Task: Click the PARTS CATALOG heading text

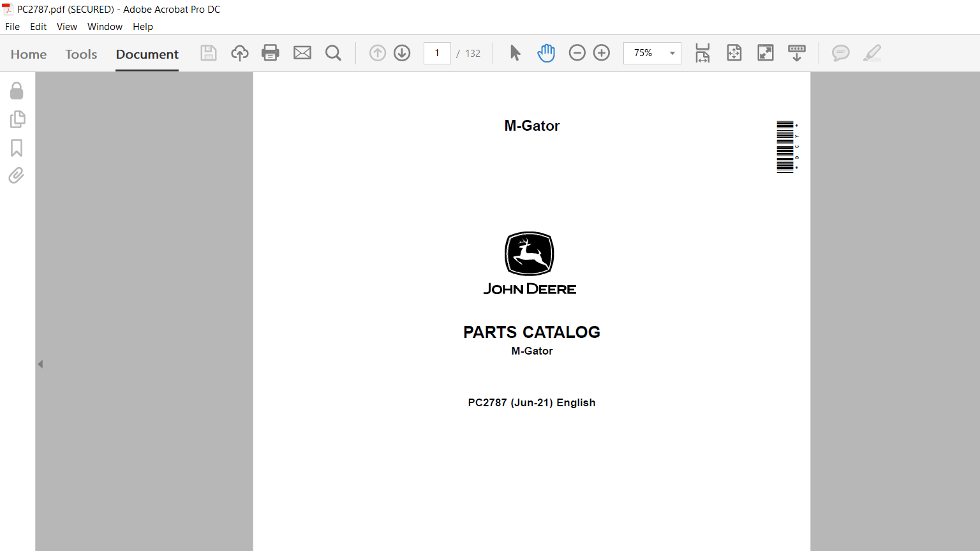Action: tap(531, 332)
